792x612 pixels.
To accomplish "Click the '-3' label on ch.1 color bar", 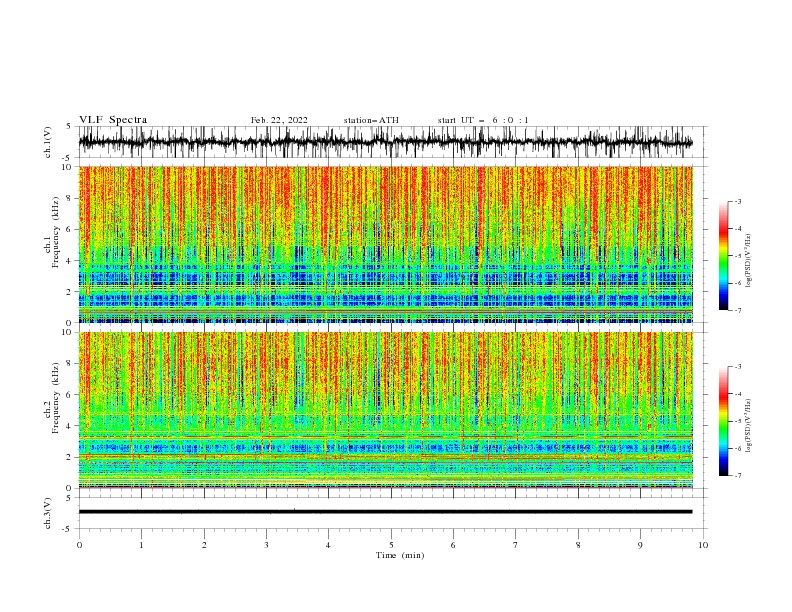I will [738, 201].
